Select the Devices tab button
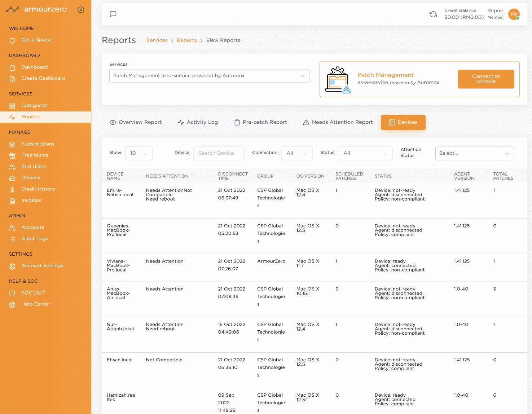 pyautogui.click(x=403, y=122)
